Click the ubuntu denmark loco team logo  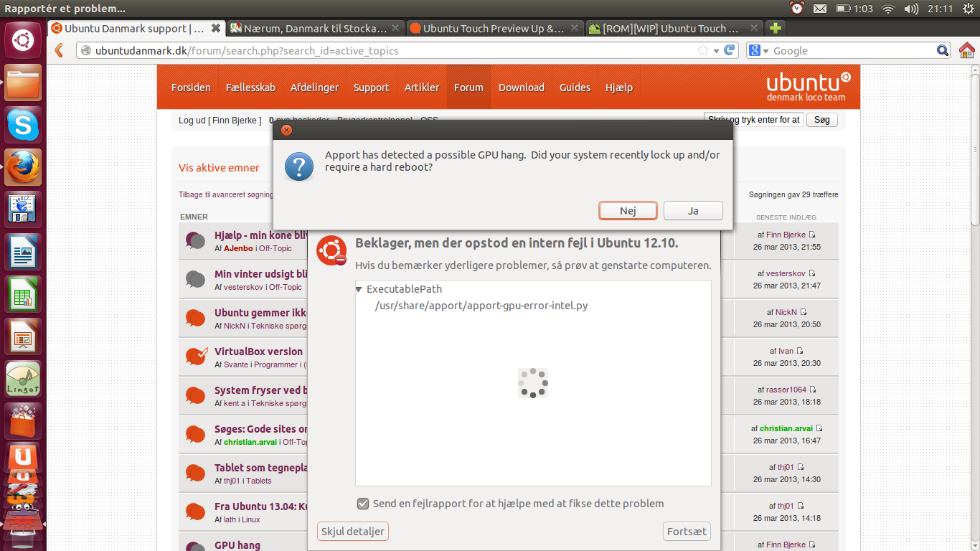809,87
